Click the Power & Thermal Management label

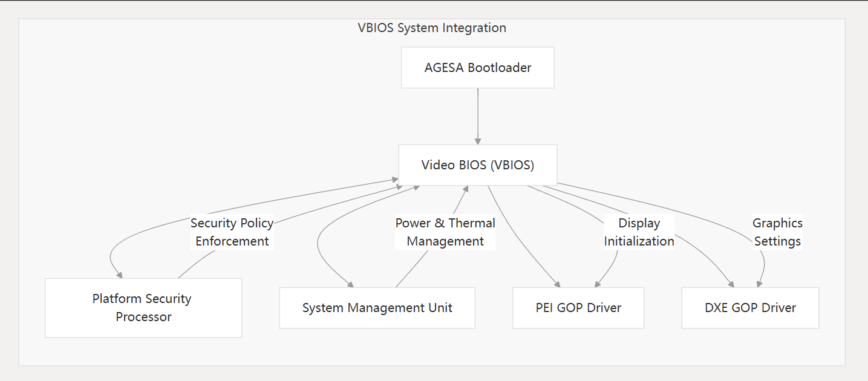coord(445,232)
